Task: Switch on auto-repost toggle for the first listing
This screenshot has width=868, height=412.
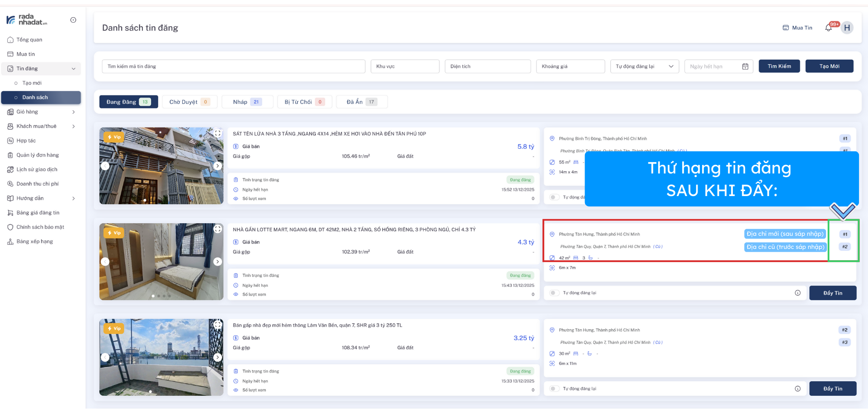Action: point(554,197)
